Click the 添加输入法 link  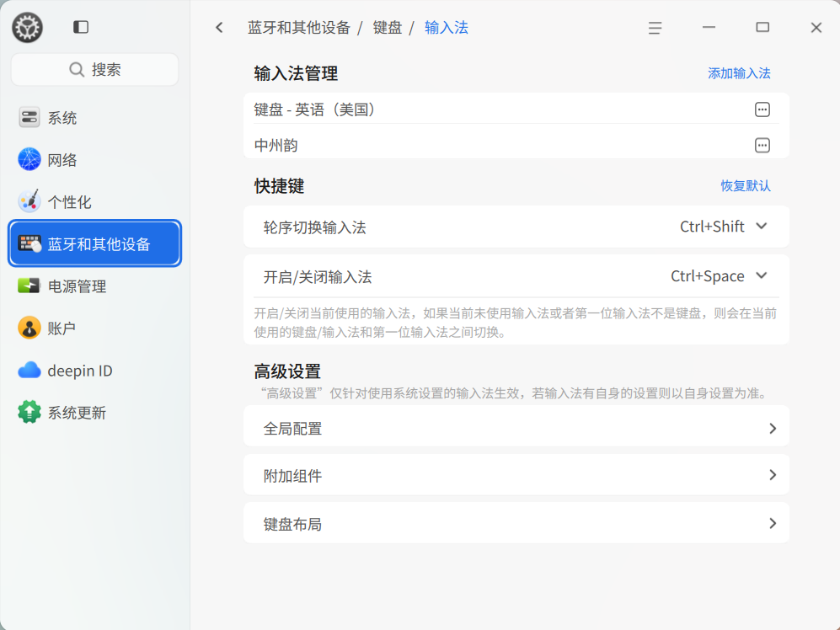coord(739,73)
